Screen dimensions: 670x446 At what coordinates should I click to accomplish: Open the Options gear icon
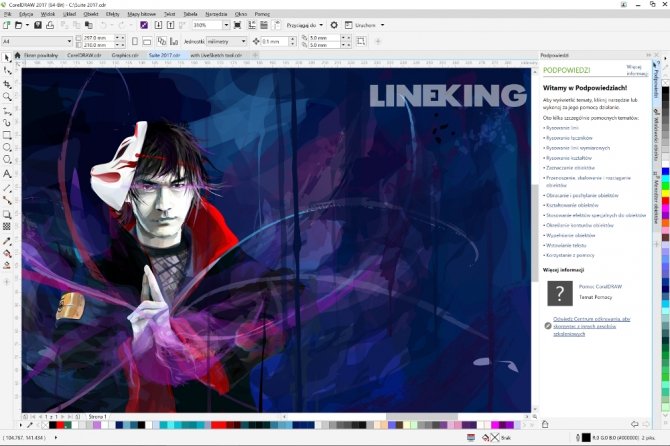(x=334, y=25)
